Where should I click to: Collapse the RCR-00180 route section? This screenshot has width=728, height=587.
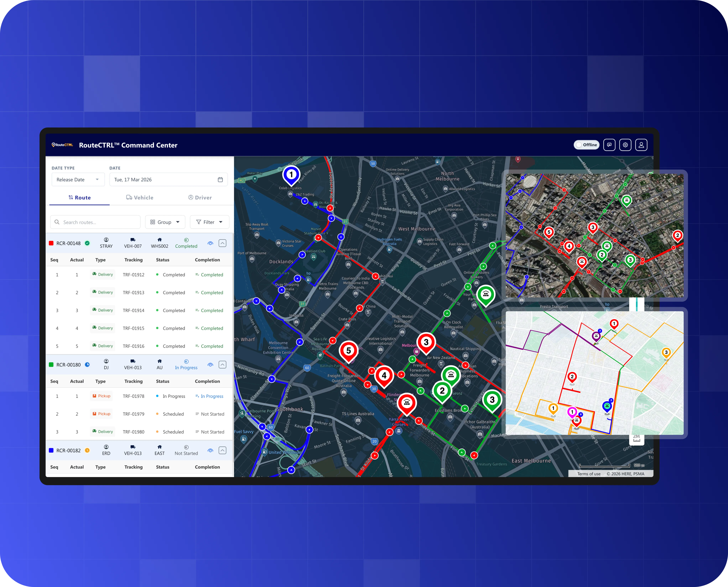(x=222, y=365)
